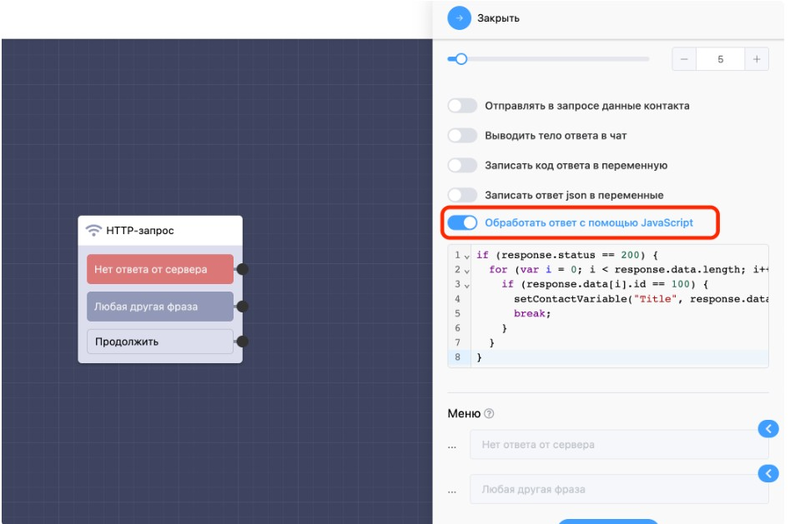800x524 pixels.
Task: Click connector dot beside 'Продолжить' block
Action: tap(242, 341)
